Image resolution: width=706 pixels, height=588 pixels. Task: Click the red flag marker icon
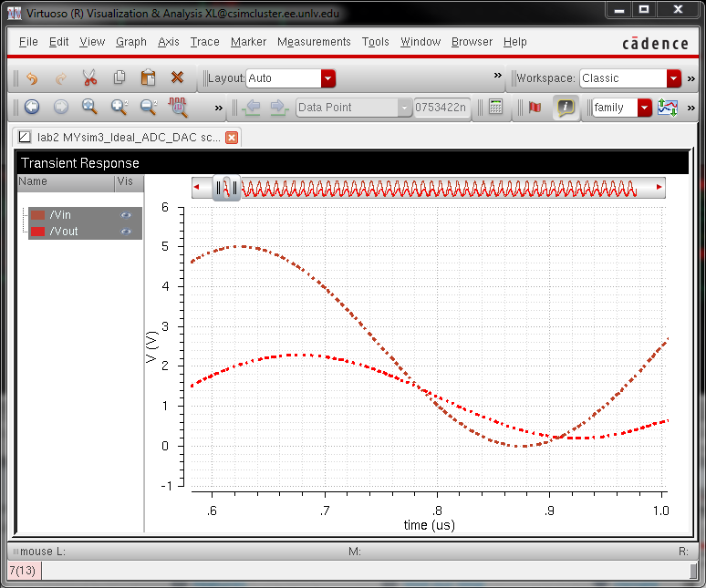(535, 108)
